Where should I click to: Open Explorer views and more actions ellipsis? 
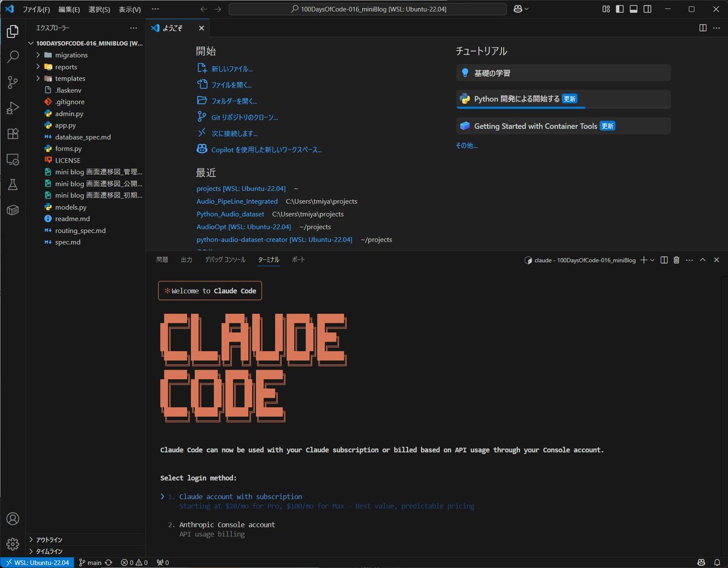(134, 28)
